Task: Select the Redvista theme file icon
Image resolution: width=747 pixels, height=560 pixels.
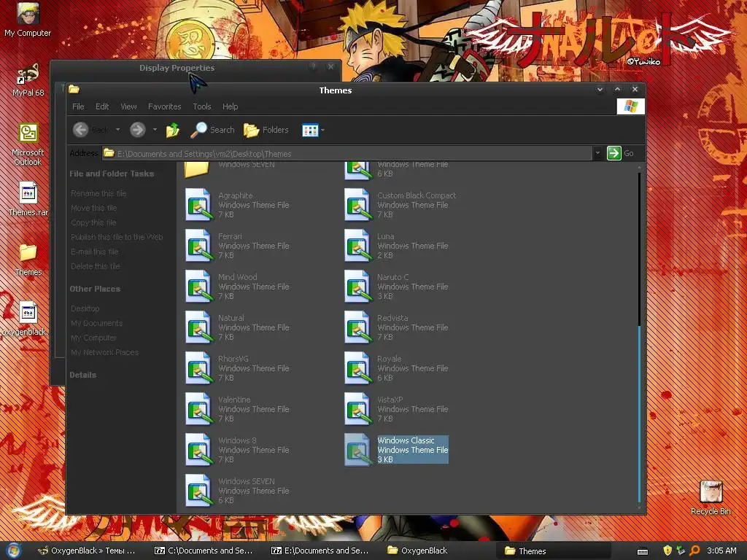Action: (357, 327)
